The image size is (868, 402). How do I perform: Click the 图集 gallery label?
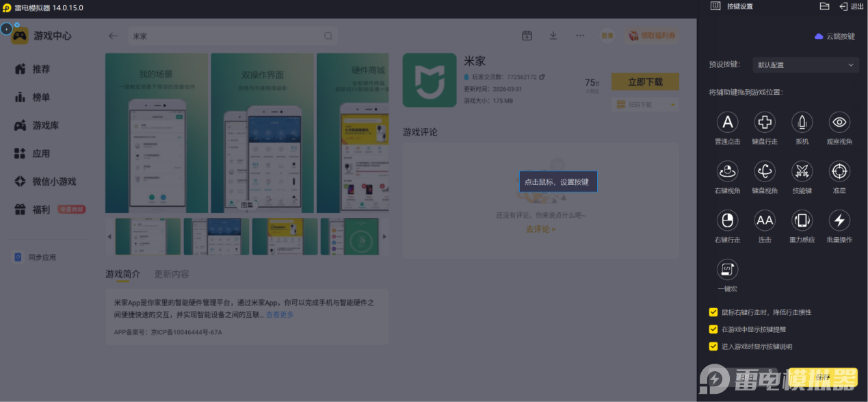(247, 205)
